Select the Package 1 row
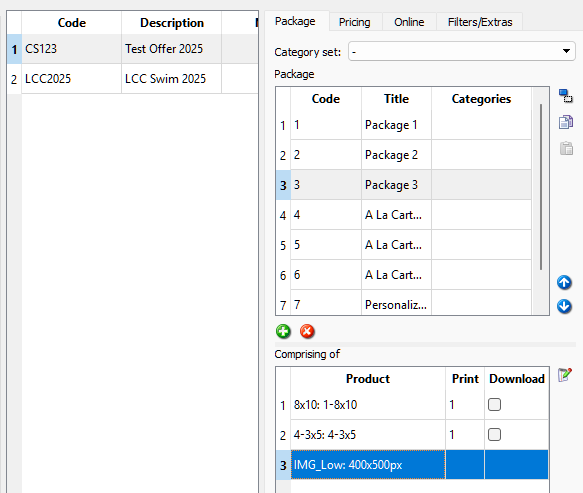Viewport: 583px width, 493px height. (x=404, y=125)
